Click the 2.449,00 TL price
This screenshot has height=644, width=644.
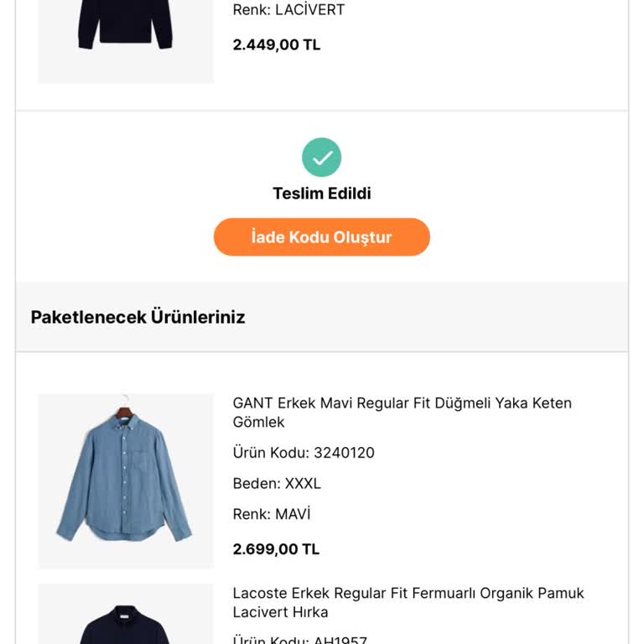277,44
